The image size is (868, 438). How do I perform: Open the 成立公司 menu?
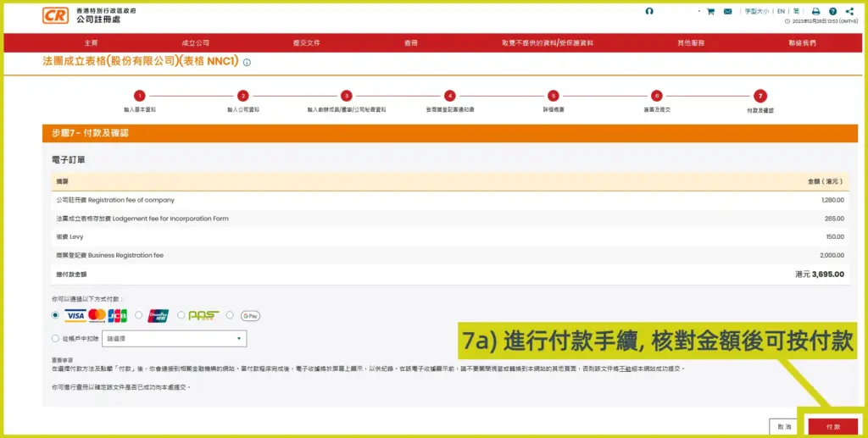point(195,43)
